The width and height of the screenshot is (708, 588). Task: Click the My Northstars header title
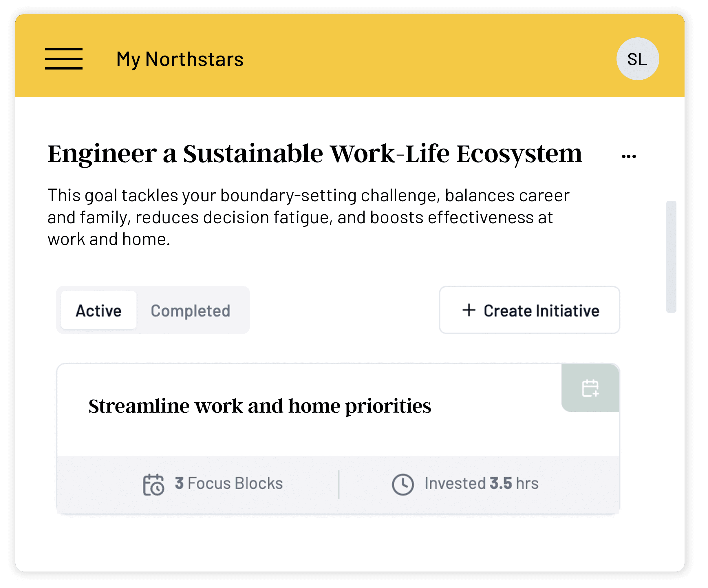pyautogui.click(x=180, y=59)
